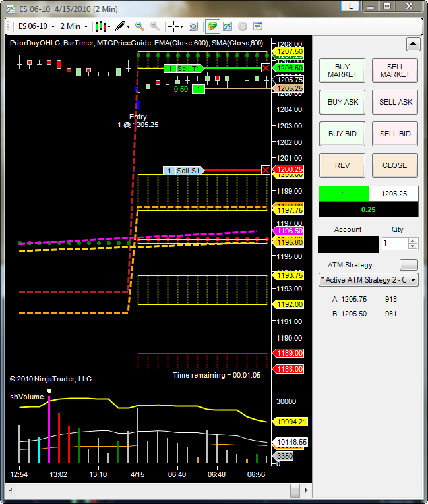Click the 1192.00 yellow price marker

288,304
